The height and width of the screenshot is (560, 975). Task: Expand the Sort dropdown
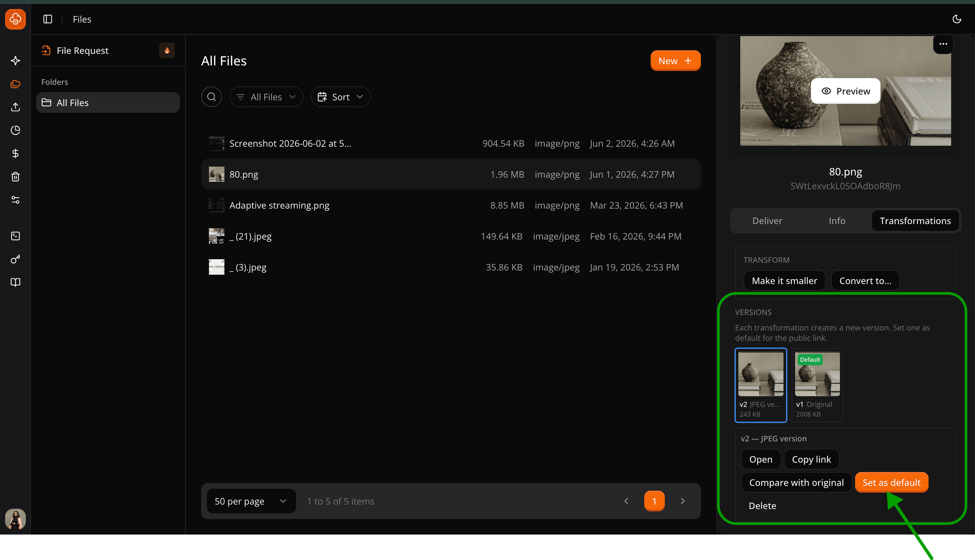coord(341,97)
